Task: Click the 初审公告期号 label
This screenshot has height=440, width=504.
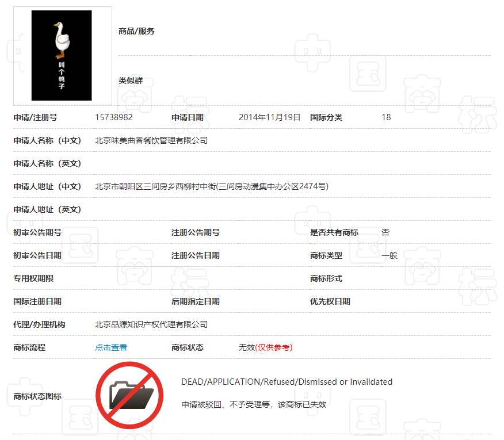Action: (x=37, y=232)
